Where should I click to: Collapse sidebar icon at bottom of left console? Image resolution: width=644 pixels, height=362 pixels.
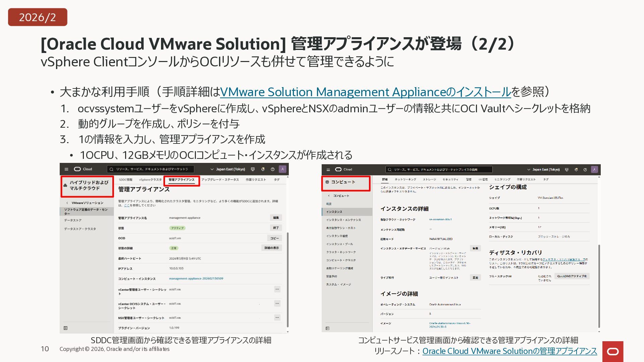tap(66, 328)
